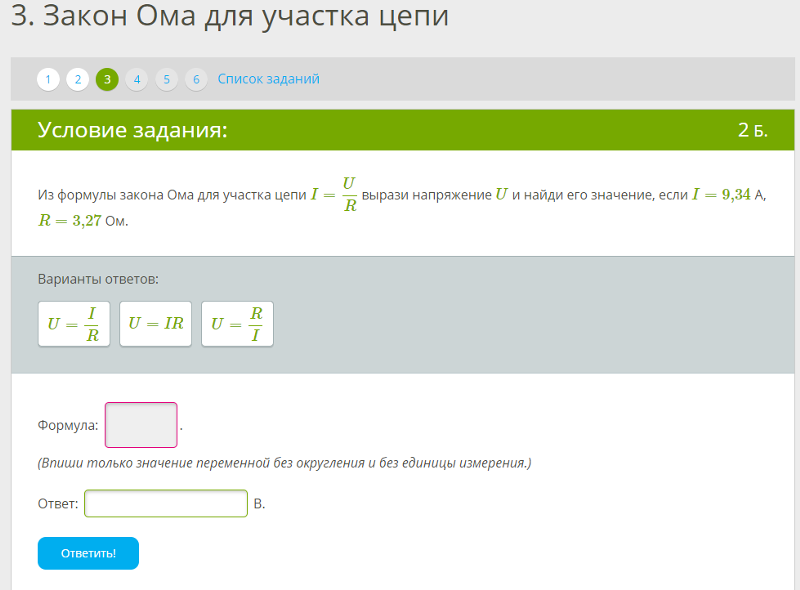Click the page title Закон Ома
The width and height of the screenshot is (800, 590).
(x=229, y=17)
